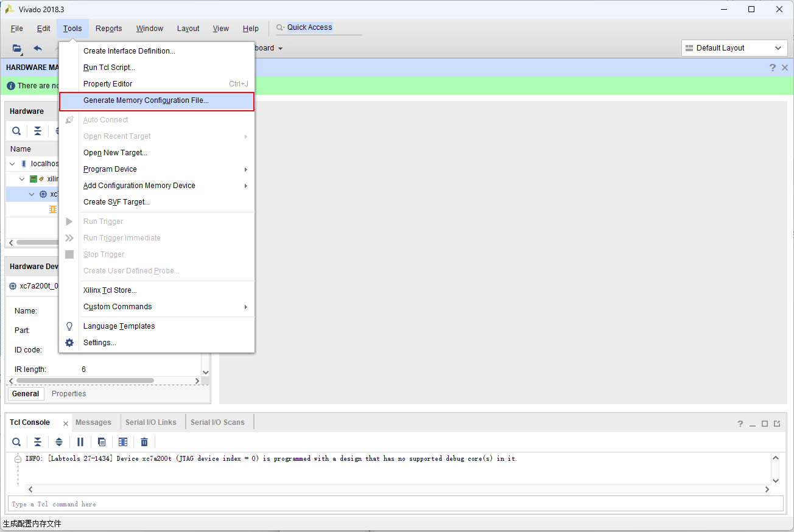Click the Language Templates lightbulb icon
This screenshot has width=794, height=532.
(x=69, y=326)
